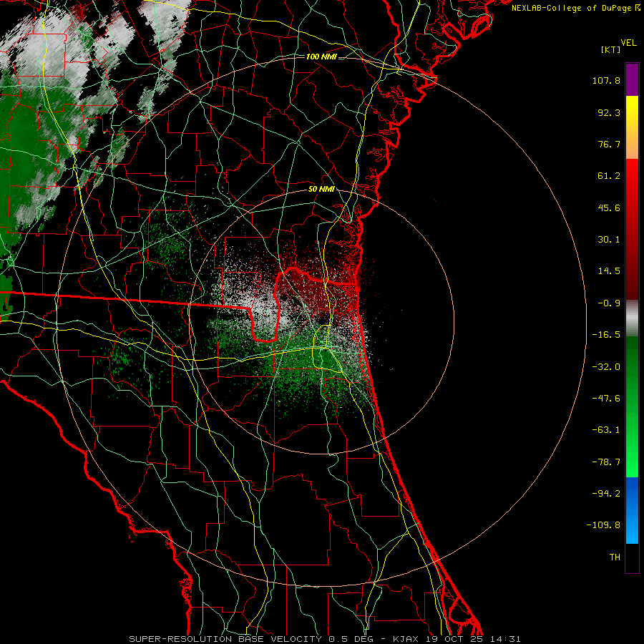Select the -47.6 velocity scale value

coord(606,399)
